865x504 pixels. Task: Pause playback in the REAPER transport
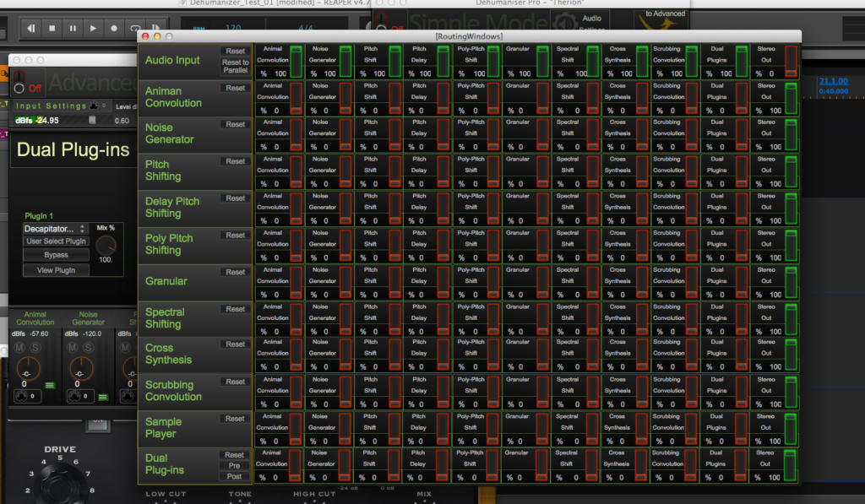(73, 29)
